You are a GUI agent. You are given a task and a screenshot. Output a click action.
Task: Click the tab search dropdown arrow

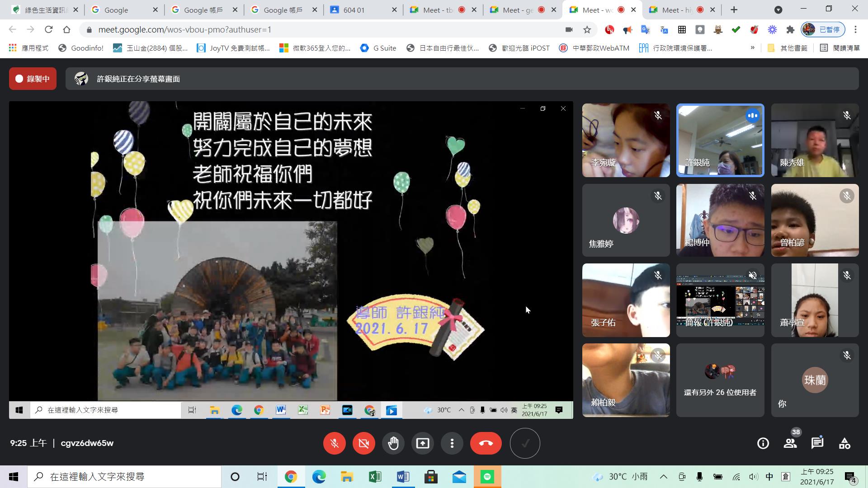click(x=778, y=9)
